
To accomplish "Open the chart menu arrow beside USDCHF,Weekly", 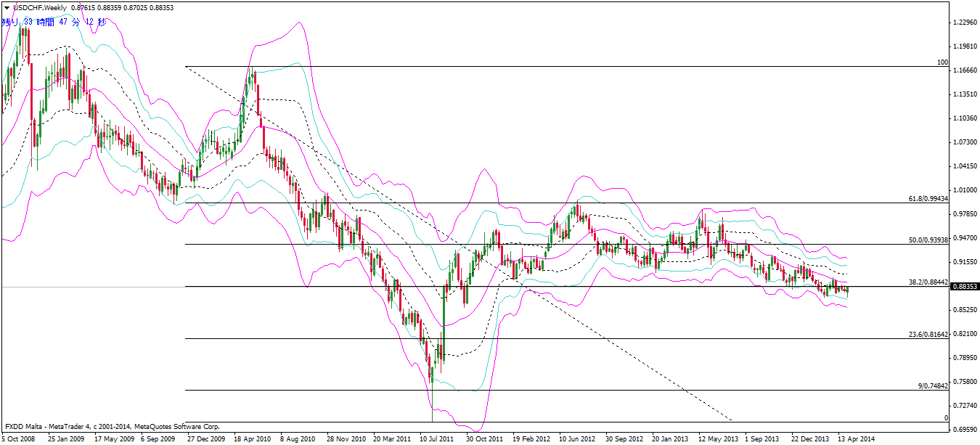I will [x=7, y=7].
